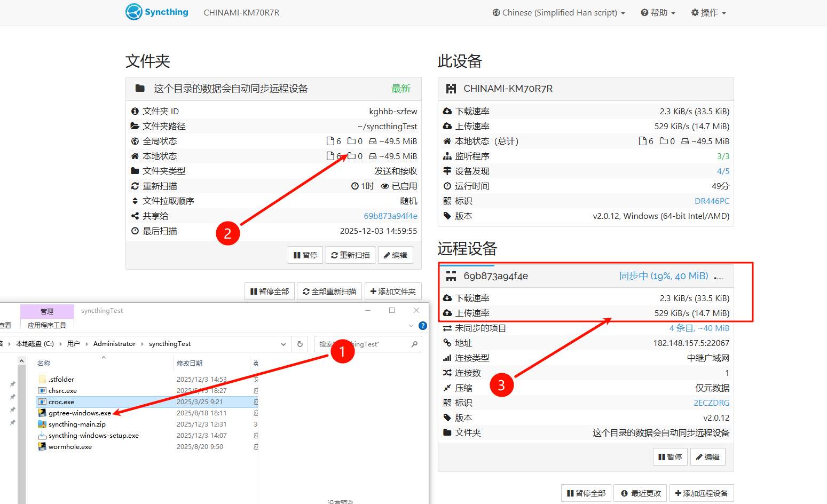This screenshot has width=827, height=504.
Task: Click the Explorer search input field
Action: [x=363, y=344]
